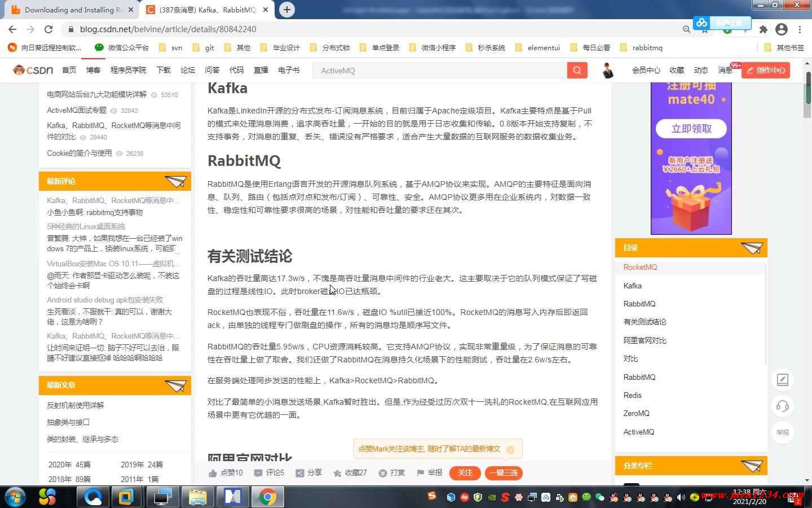Screen dimensions: 812x508
Task: Jump to Kafka in 目录
Action: (x=633, y=286)
